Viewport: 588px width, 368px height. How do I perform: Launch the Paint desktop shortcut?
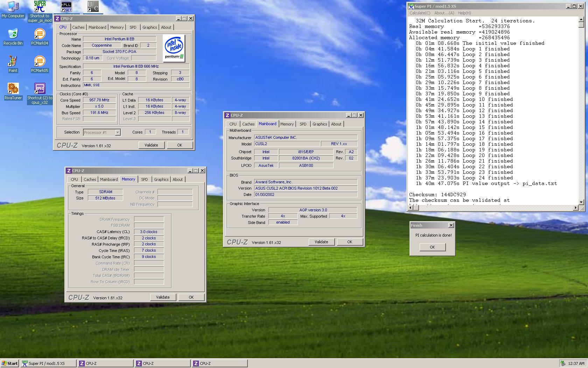tap(13, 64)
